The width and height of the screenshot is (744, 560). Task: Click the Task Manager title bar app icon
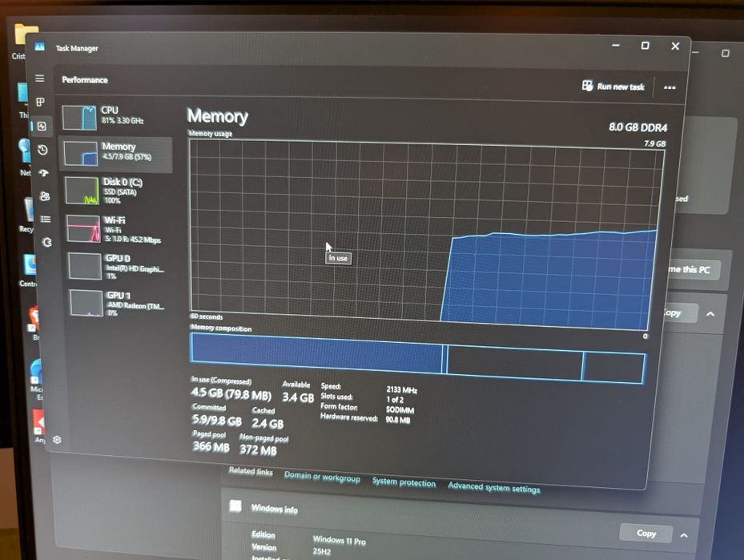tap(40, 46)
